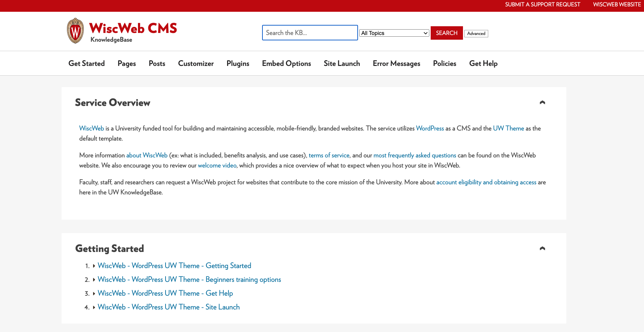
Task: Open the terms of service link
Action: pos(329,155)
